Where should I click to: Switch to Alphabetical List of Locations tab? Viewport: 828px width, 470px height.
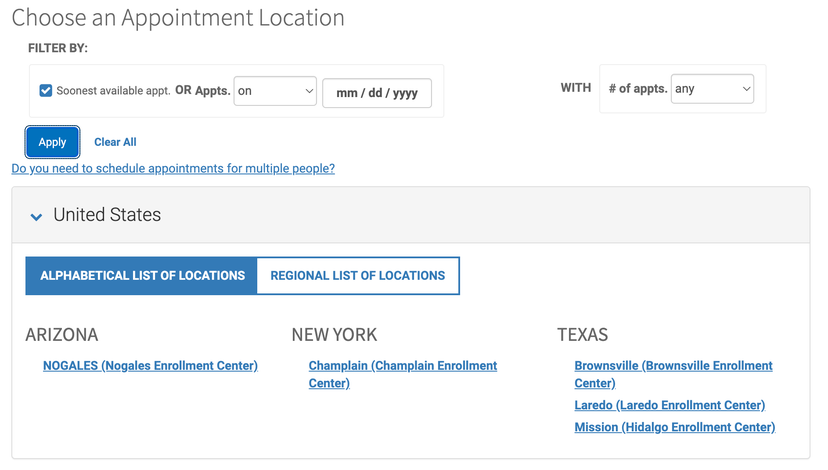[x=142, y=276]
